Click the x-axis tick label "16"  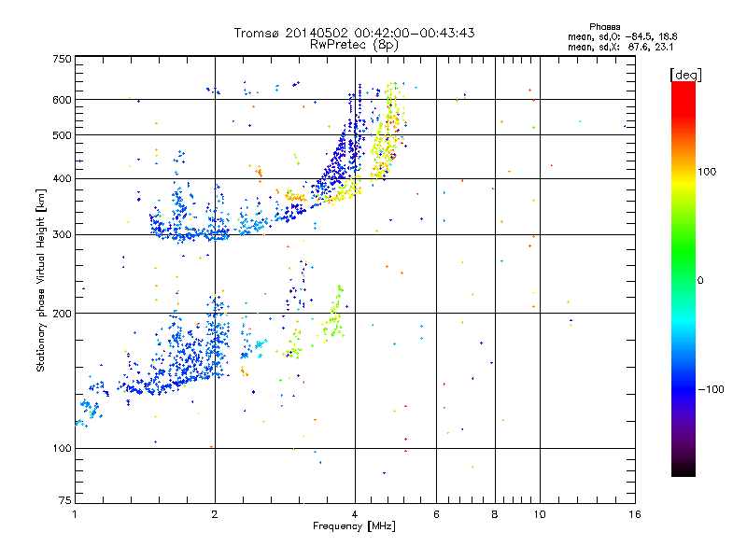[x=635, y=514]
